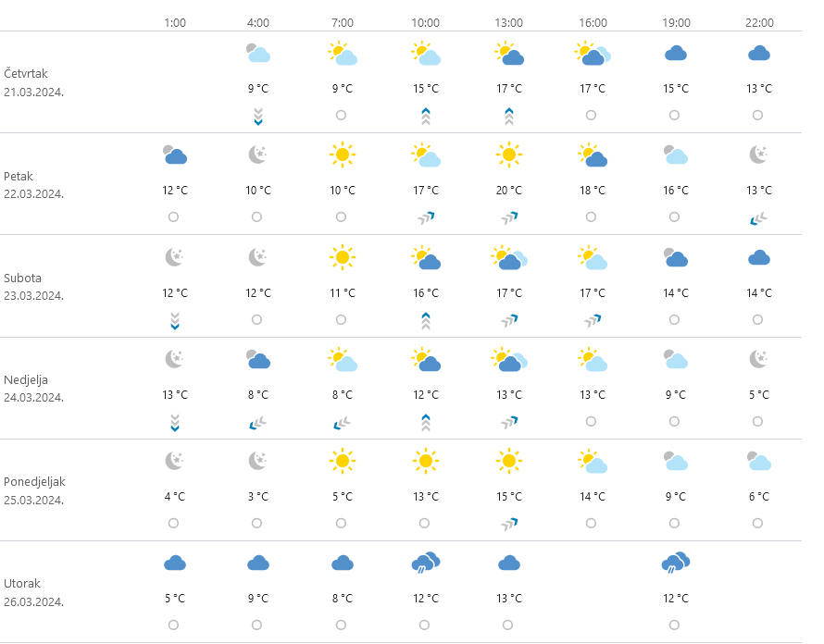Click the calm wind circle for Petak at 1:00
This screenshot has height=644, width=824.
tap(174, 217)
